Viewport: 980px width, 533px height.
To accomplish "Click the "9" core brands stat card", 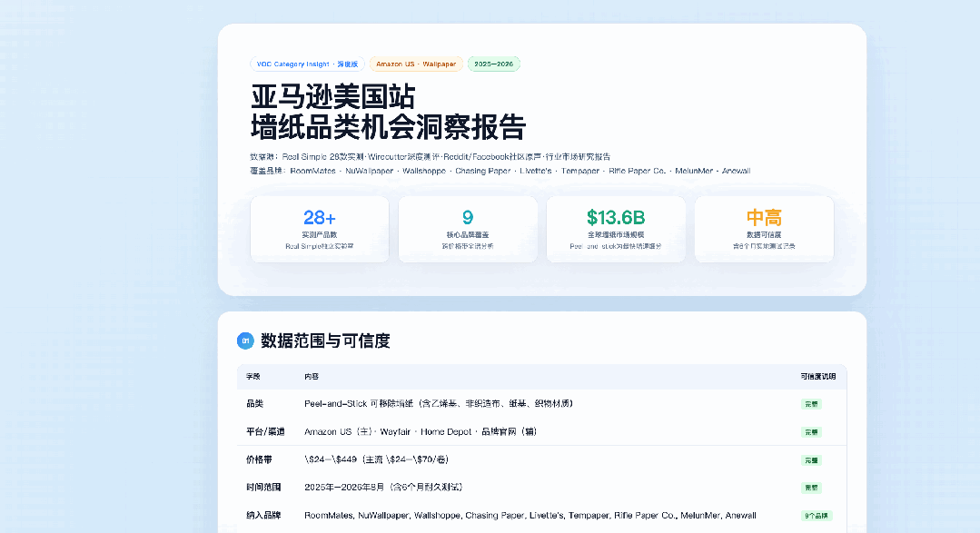I will 468,230.
